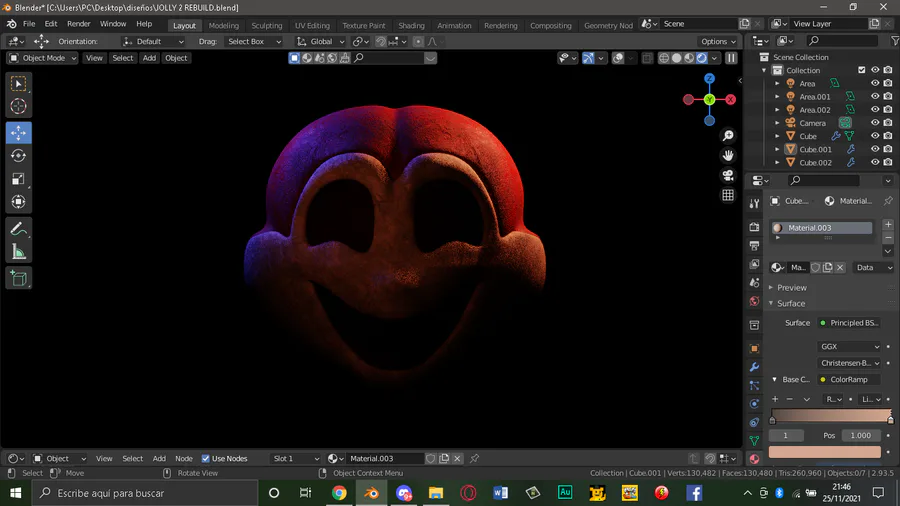Select the Annotate tool
Viewport: 900px width, 506px height.
click(18, 229)
